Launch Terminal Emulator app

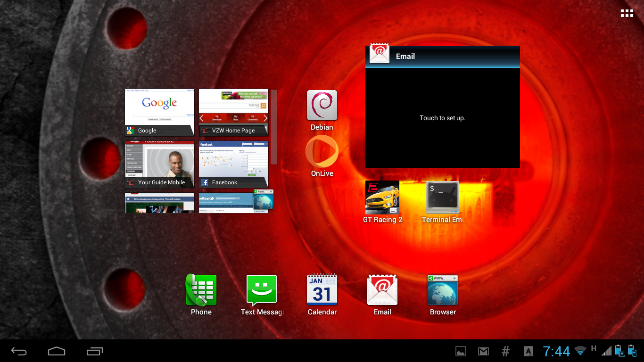coord(442,197)
